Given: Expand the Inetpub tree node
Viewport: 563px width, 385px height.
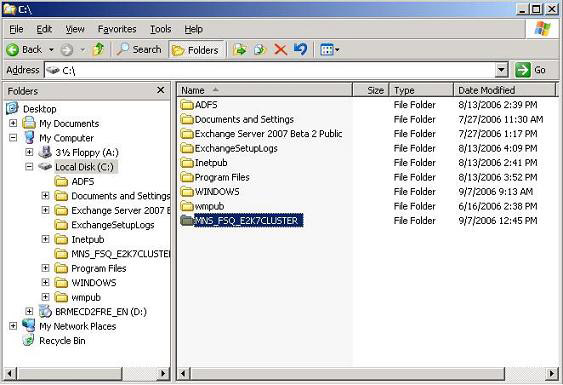Looking at the screenshot, I should [45, 239].
